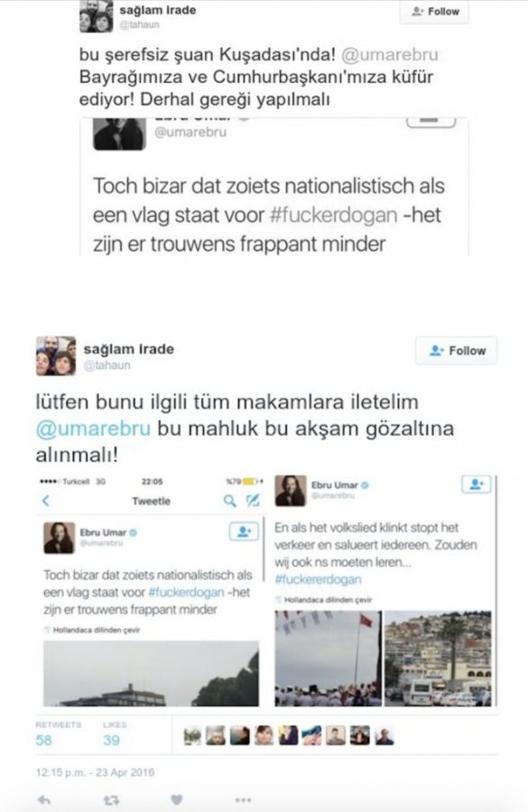Follow sağlam irade in the top tweet

click(x=434, y=12)
